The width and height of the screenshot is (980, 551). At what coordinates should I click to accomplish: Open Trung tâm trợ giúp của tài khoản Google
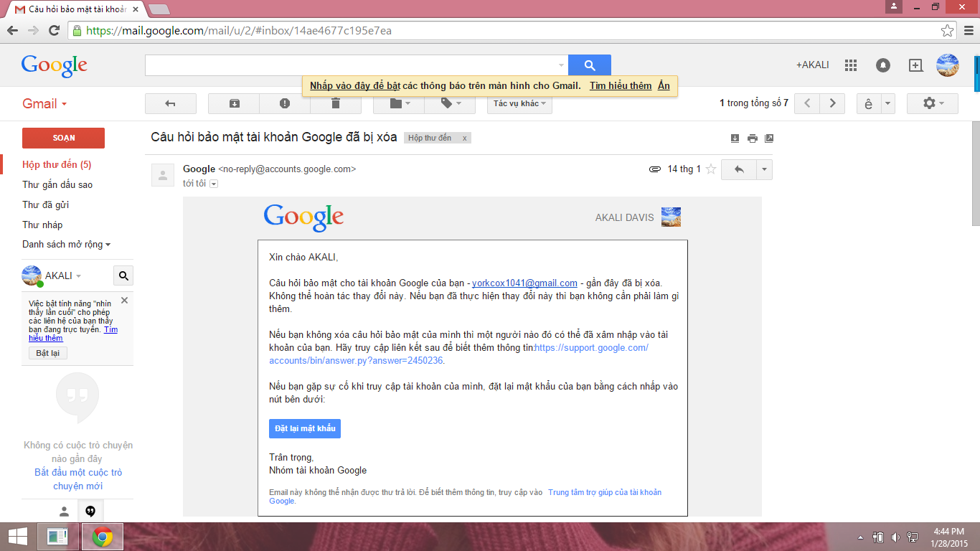[466, 496]
